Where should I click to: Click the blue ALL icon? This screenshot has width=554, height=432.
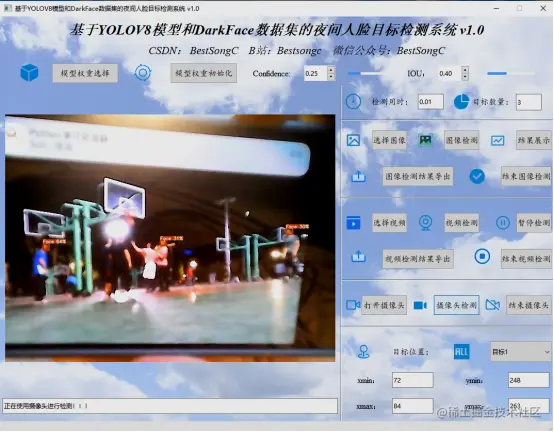coord(461,352)
